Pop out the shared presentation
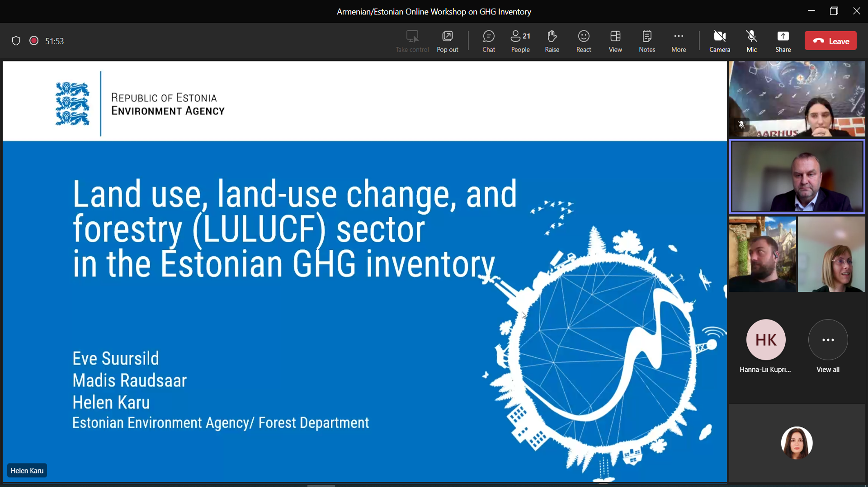This screenshot has height=487, width=868. [x=447, y=41]
